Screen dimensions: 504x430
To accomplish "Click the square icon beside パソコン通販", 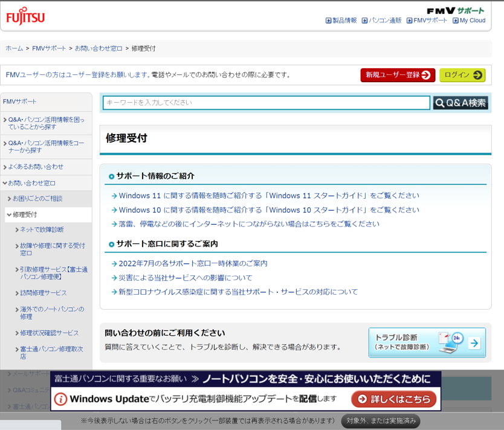I will pyautogui.click(x=364, y=21).
